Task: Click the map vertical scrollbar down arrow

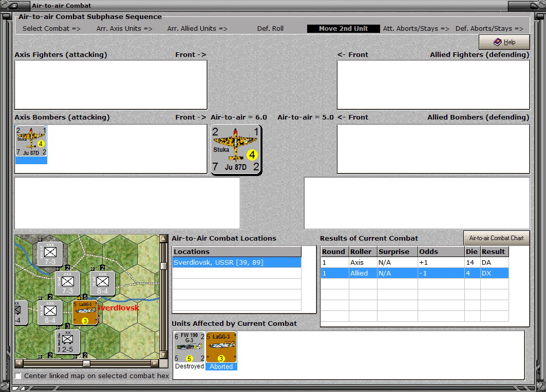Action: coord(163,355)
